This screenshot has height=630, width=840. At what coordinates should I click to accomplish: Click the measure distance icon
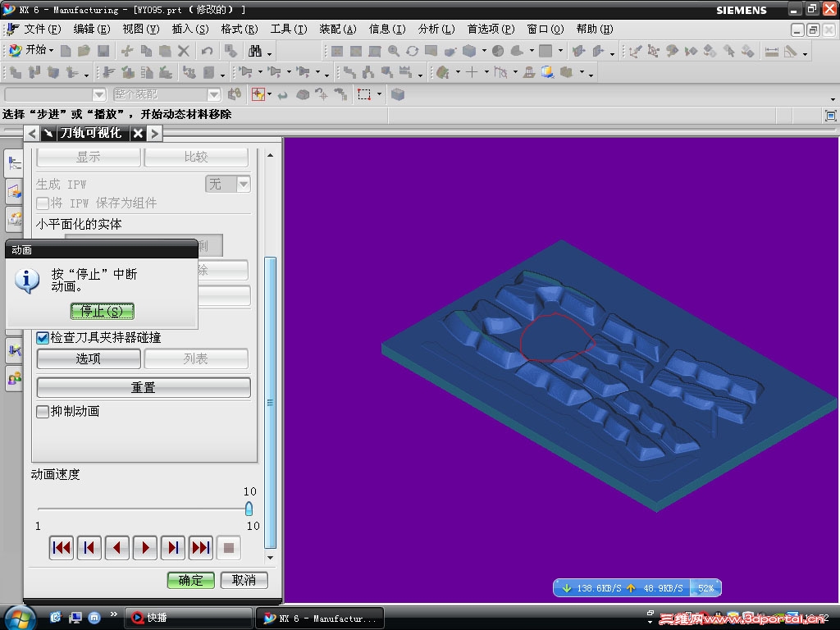(x=771, y=52)
